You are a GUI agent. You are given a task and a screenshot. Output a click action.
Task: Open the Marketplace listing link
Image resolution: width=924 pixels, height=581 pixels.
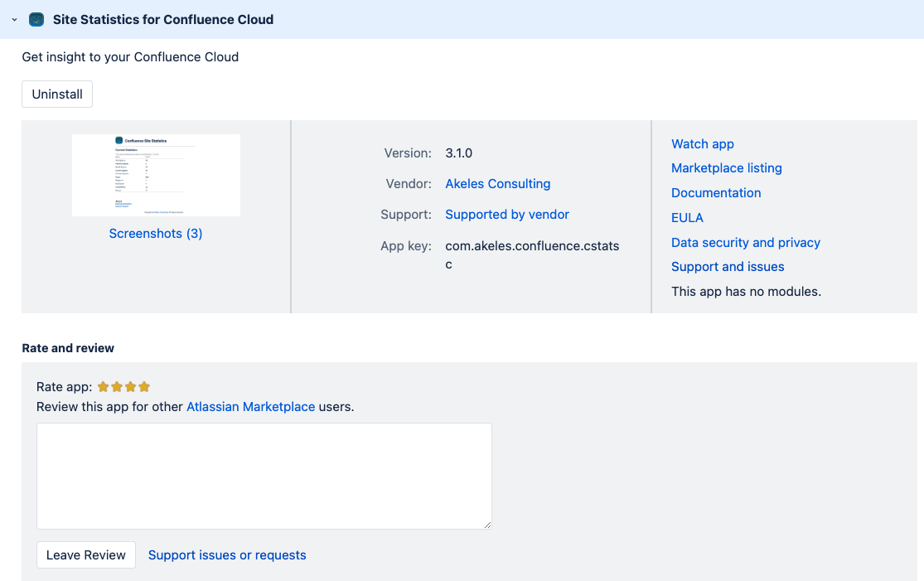coord(726,168)
